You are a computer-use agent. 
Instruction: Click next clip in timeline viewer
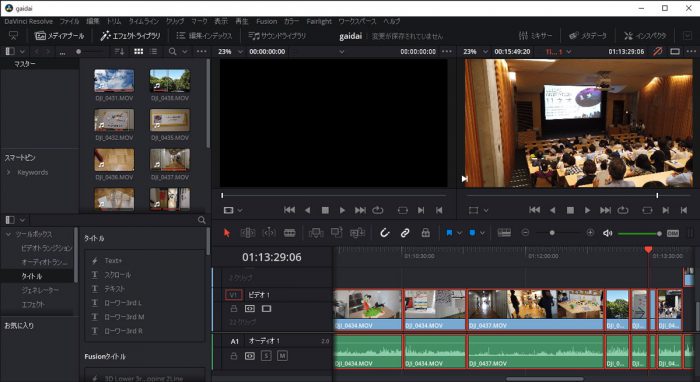(605, 210)
